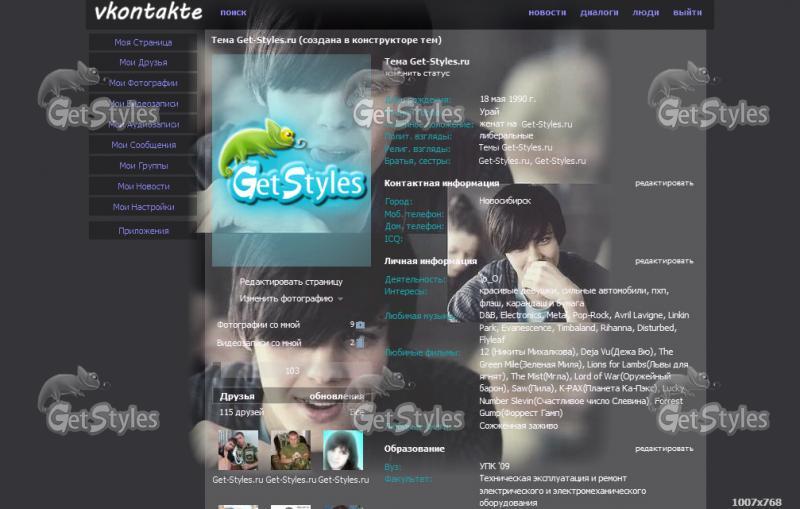Screen dimensions: 800x509
Task: Open the third friend's avatar thumbnail
Action: pyautogui.click(x=342, y=450)
